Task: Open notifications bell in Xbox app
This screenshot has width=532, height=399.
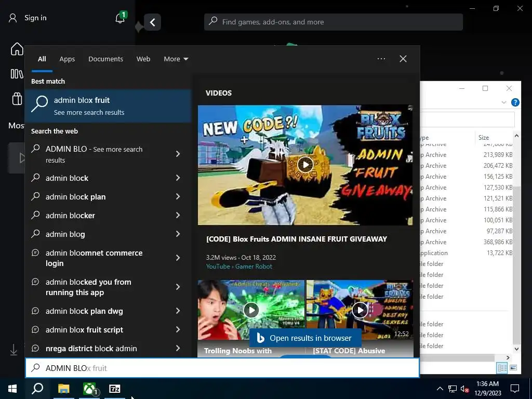Action: (x=121, y=17)
